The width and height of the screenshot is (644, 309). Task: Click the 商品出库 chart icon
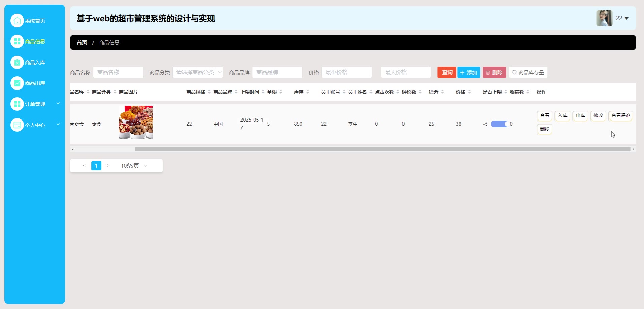[17, 83]
